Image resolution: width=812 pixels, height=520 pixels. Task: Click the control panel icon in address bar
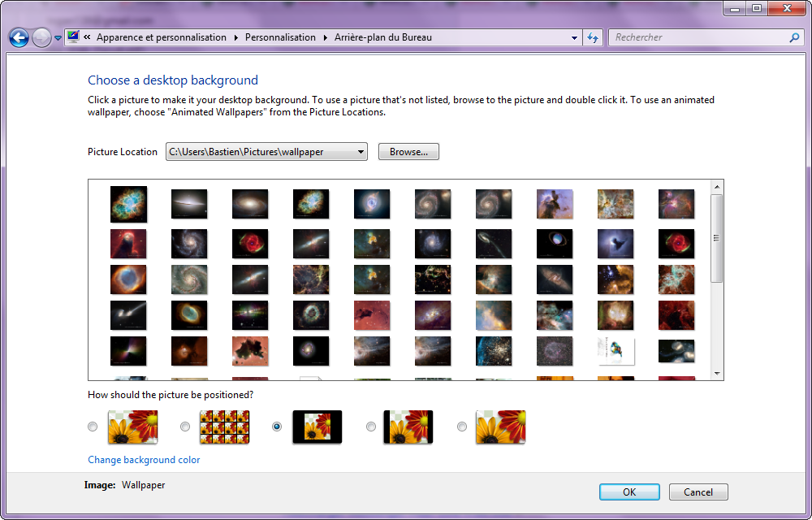(73, 37)
